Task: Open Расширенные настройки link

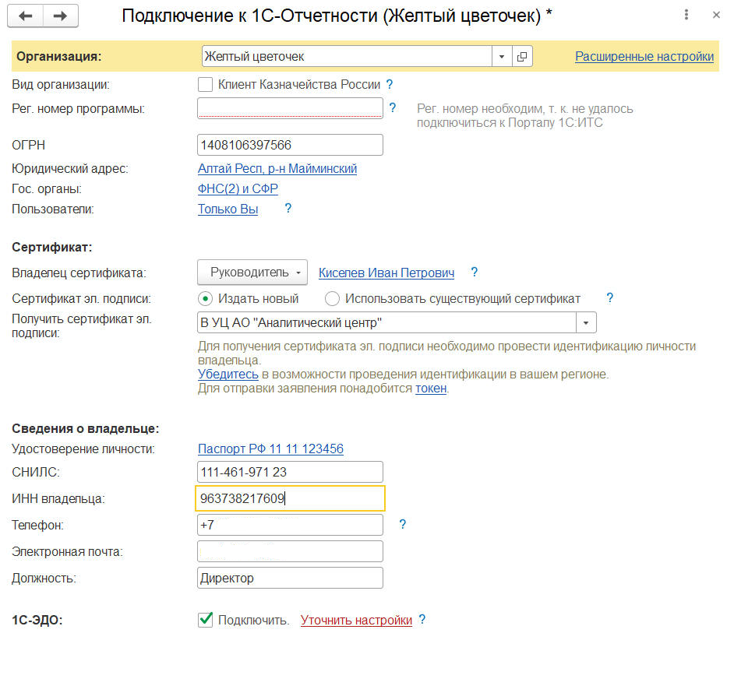Action: coord(644,56)
